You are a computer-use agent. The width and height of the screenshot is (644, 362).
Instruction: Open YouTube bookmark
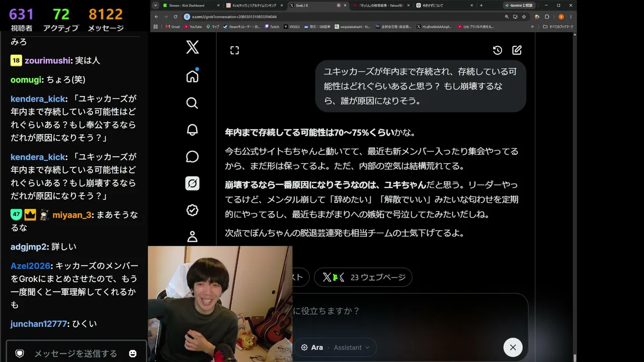193,27
